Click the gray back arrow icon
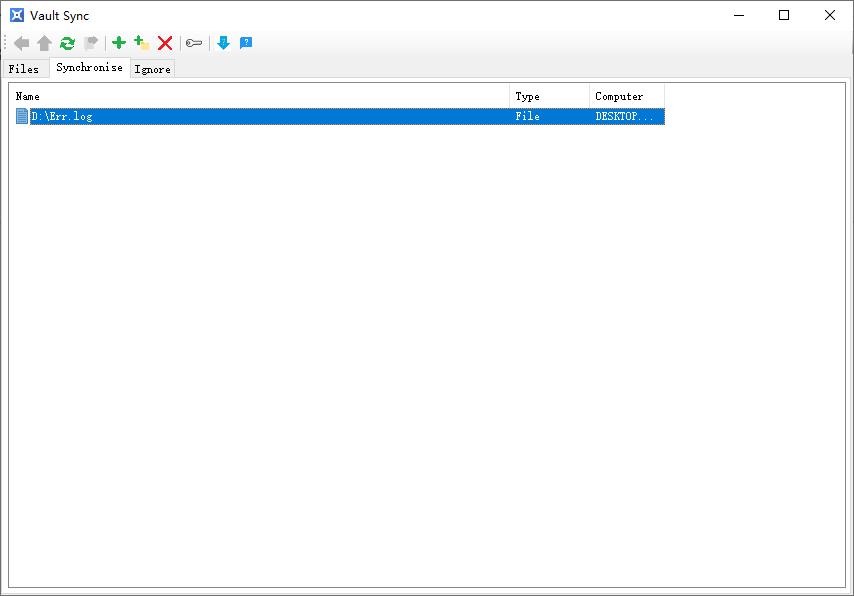854x596 pixels. click(x=21, y=43)
